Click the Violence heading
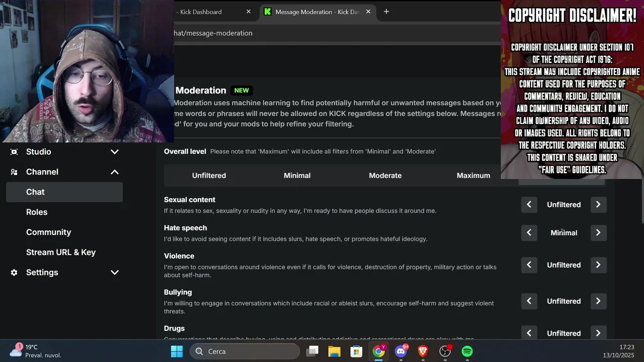The width and height of the screenshot is (644, 362). tap(179, 256)
